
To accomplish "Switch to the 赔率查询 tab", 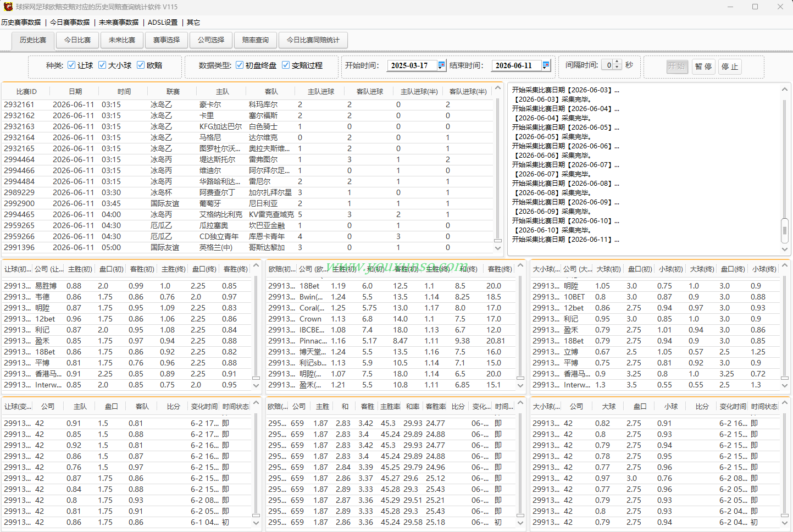I will 256,40.
